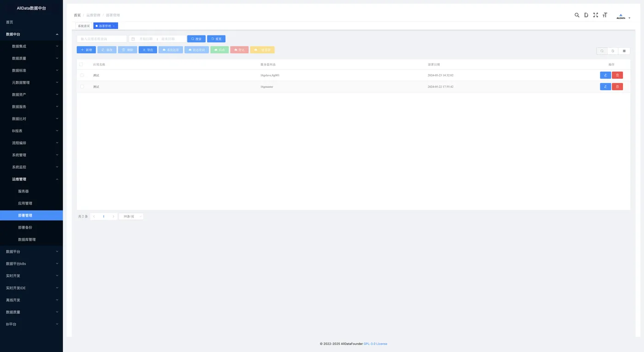Open 部署备份 in the sidebar
Image resolution: width=644 pixels, height=352 pixels.
(31, 227)
